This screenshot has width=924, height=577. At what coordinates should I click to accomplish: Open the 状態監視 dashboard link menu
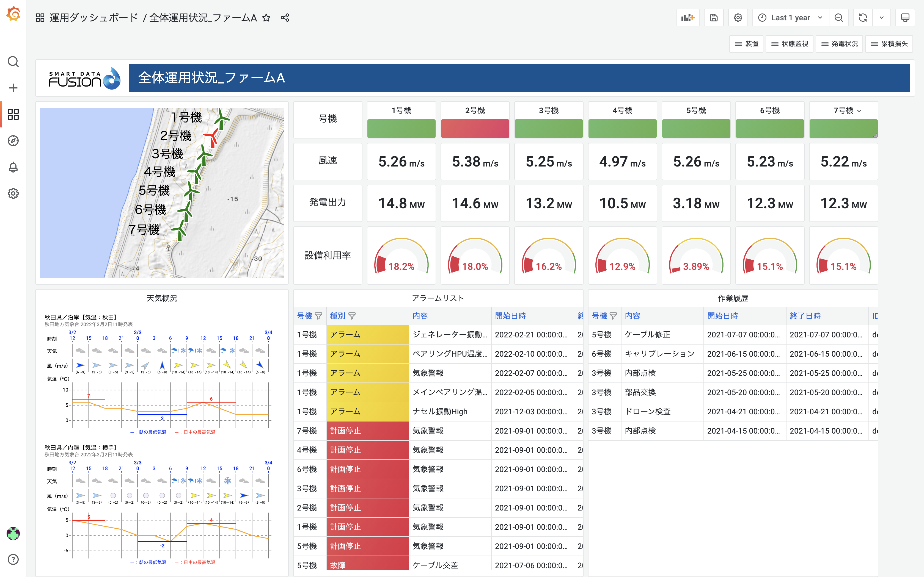(790, 44)
